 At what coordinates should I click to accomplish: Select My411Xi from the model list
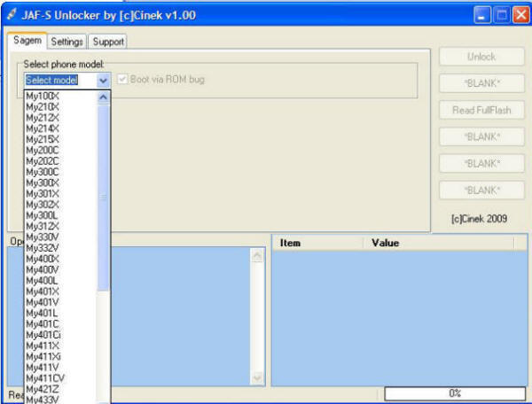[61, 356]
